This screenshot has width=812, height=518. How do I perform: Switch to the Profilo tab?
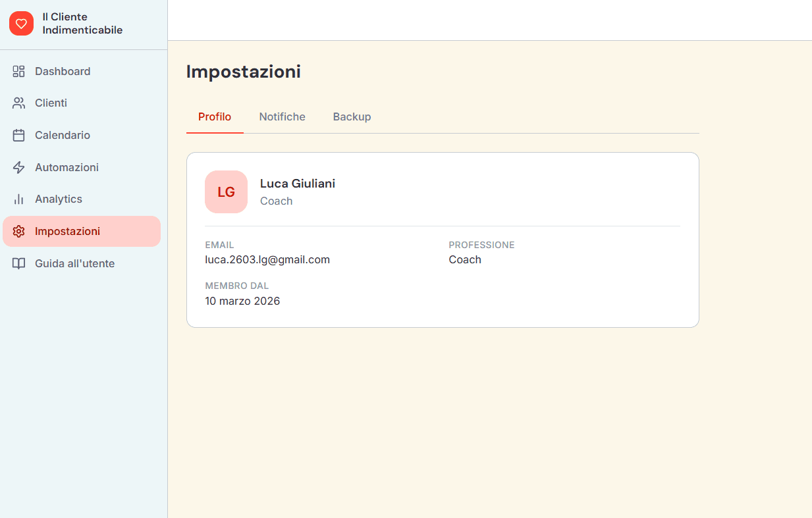click(x=215, y=117)
